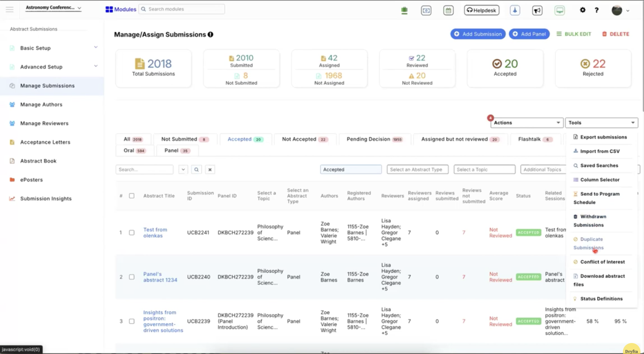Click the megaphone announcements icon

click(x=537, y=10)
